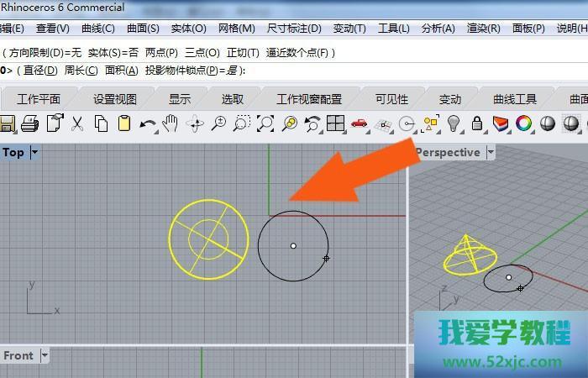The height and width of the screenshot is (378, 588).
Task: Toggle the 实体(S)=否 command option
Action: tap(113, 53)
